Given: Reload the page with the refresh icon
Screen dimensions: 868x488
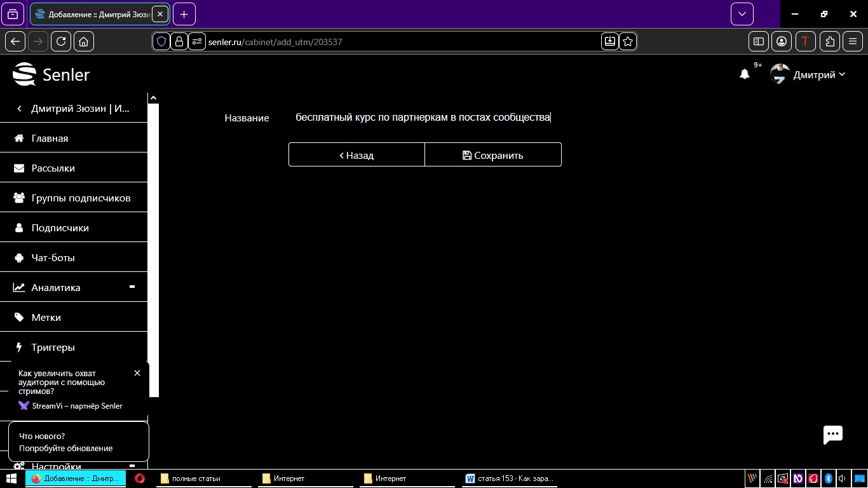Looking at the screenshot, I should 61,41.
